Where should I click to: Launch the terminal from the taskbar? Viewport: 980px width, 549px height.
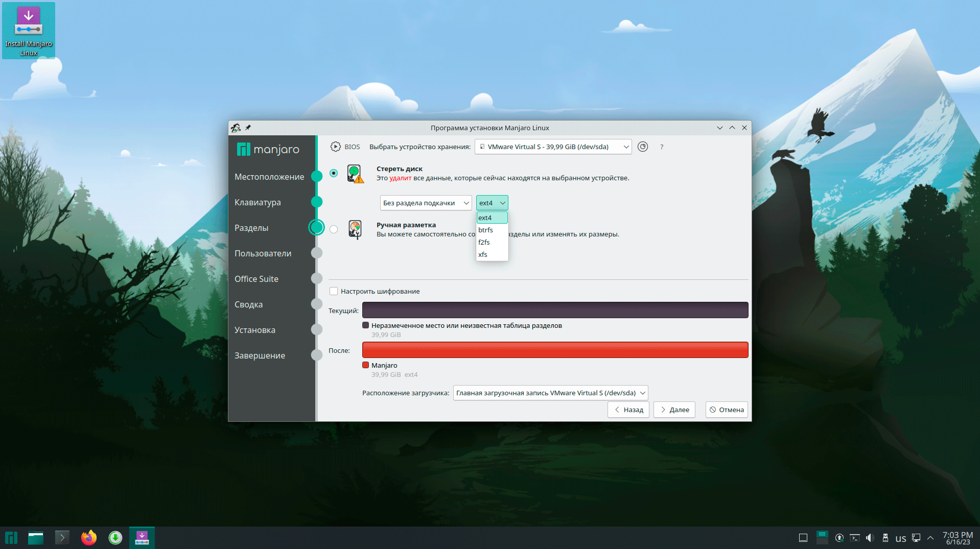pos(62,538)
